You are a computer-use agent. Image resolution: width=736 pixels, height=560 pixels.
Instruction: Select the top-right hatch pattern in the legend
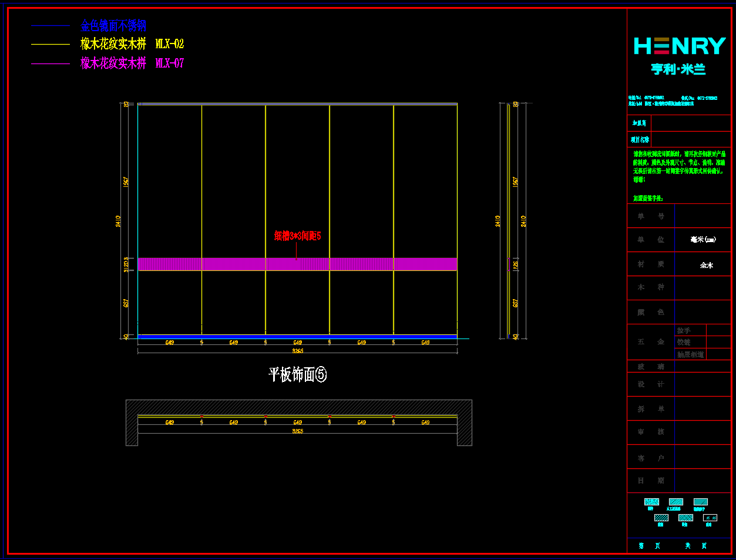(700, 502)
